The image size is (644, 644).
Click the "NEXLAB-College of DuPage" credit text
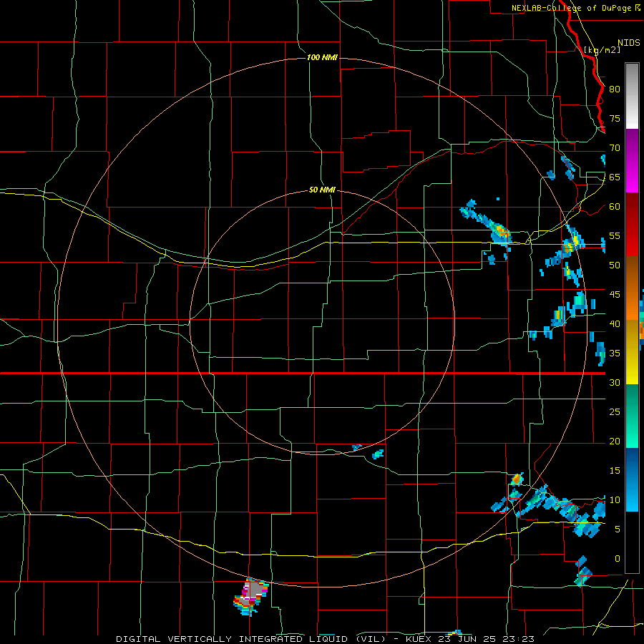coord(572,8)
